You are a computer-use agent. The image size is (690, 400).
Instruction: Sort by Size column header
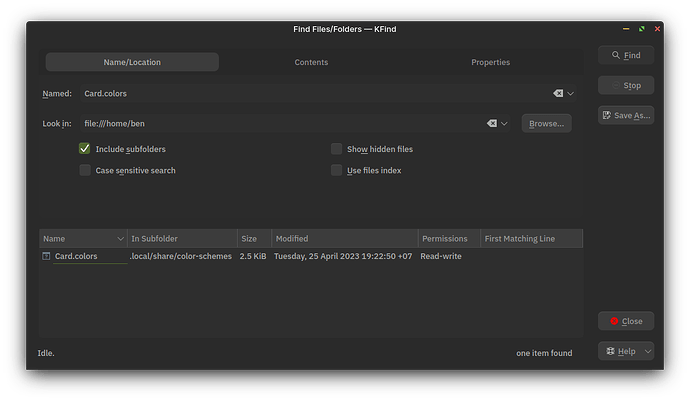coord(254,239)
